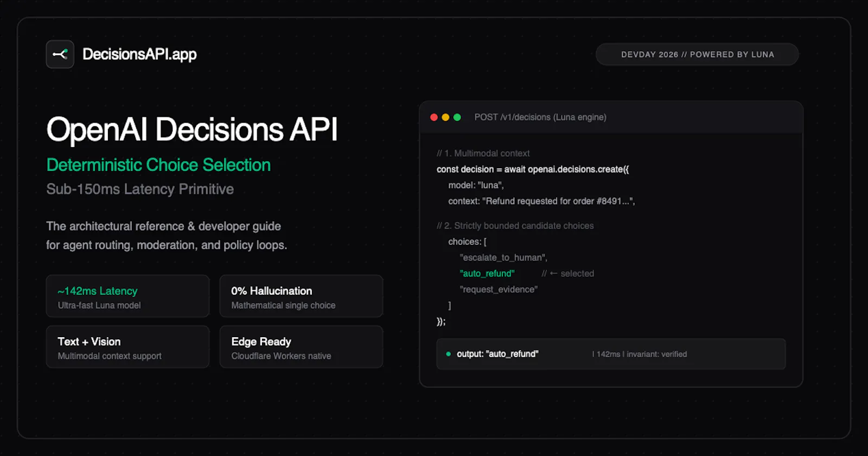Image resolution: width=868 pixels, height=456 pixels.
Task: Click the '// 1. Multimodal context' comment
Action: pos(483,153)
